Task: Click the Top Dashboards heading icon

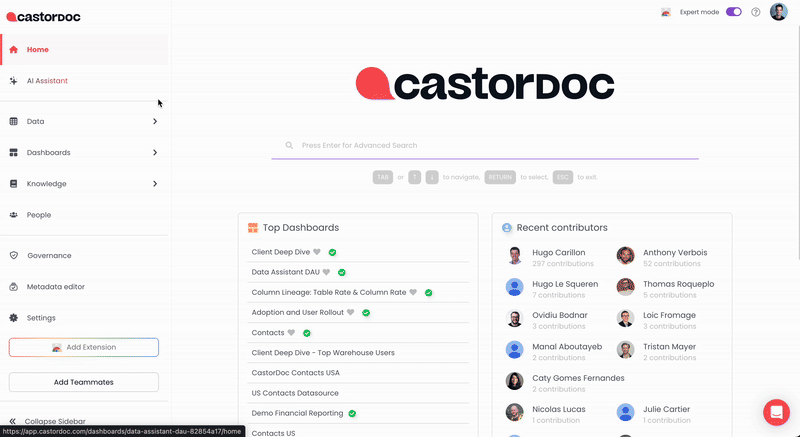Action: point(253,228)
